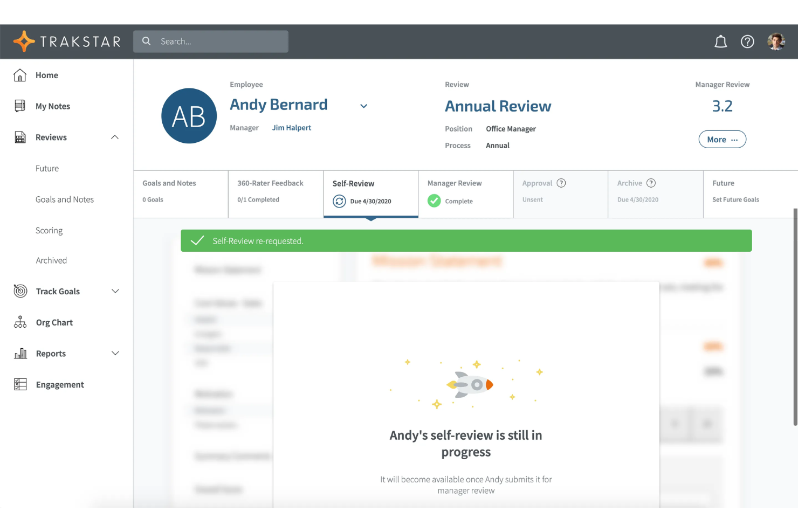
Task: Expand the Andy Bernard employee dropdown
Action: pyautogui.click(x=363, y=106)
